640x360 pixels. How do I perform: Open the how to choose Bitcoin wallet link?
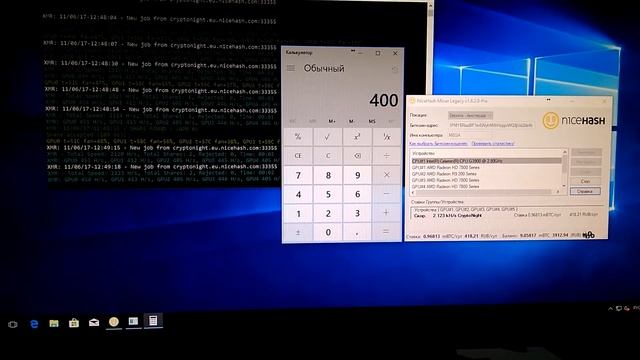point(438,144)
